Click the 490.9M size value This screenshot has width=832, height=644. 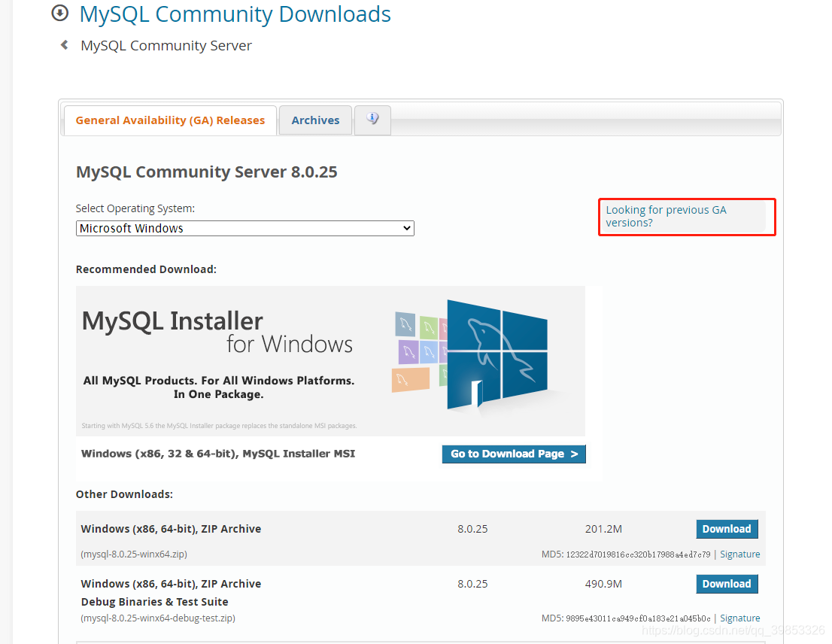(x=603, y=584)
